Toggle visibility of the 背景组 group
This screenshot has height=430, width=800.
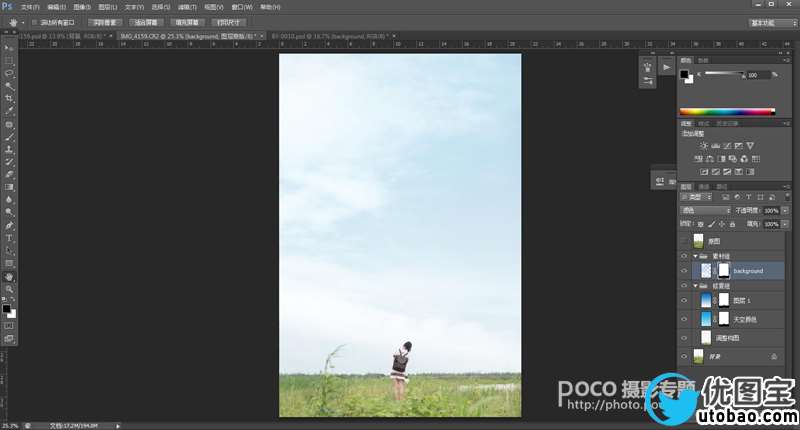click(x=684, y=286)
